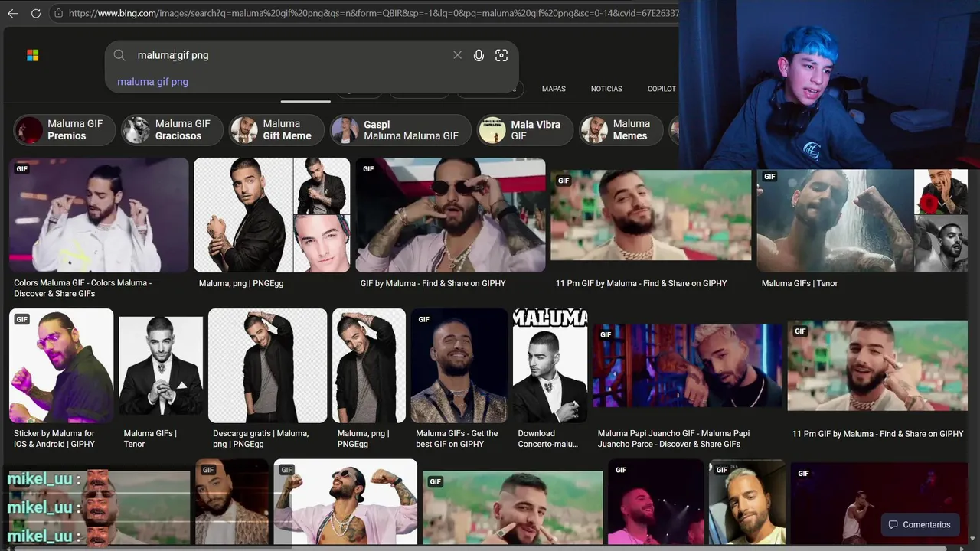Open the third-row GIF of man in a leopard-print jacket
Image resolution: width=980 pixels, height=551 pixels.
tap(231, 502)
